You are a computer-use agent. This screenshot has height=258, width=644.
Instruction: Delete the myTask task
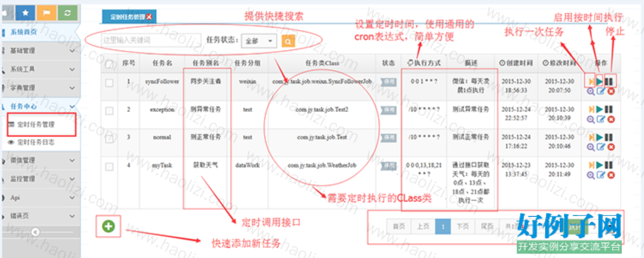pyautogui.click(x=611, y=175)
